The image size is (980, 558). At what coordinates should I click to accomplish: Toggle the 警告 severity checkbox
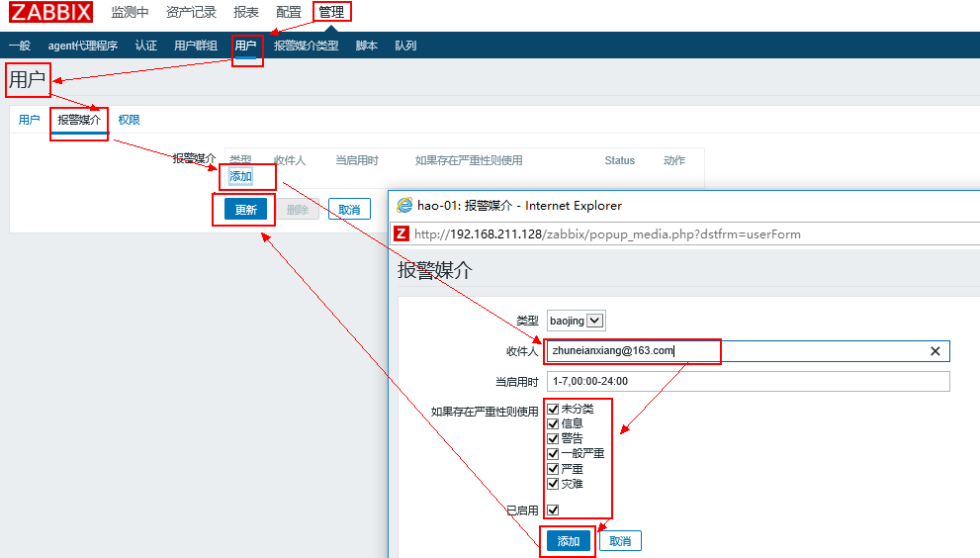(x=553, y=438)
